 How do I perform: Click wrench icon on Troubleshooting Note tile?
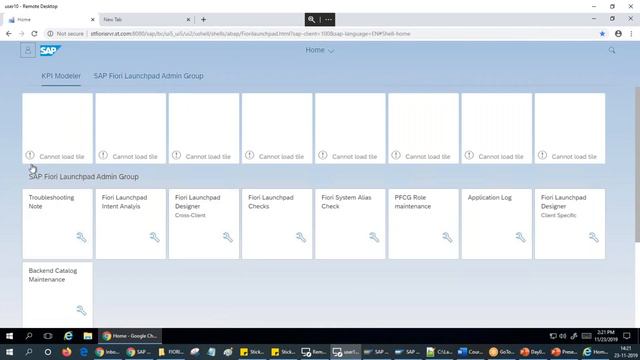pos(81,238)
